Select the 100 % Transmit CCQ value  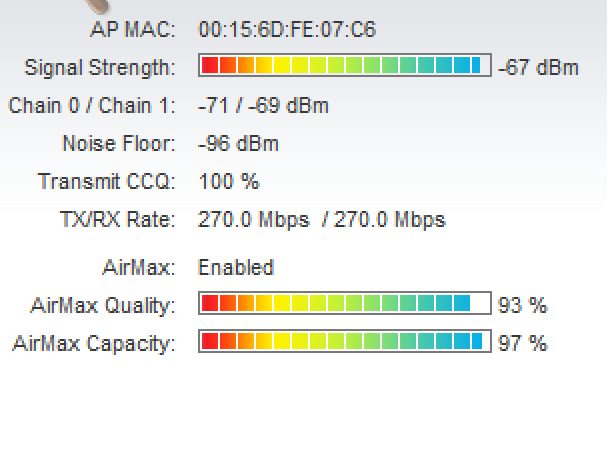point(229,182)
